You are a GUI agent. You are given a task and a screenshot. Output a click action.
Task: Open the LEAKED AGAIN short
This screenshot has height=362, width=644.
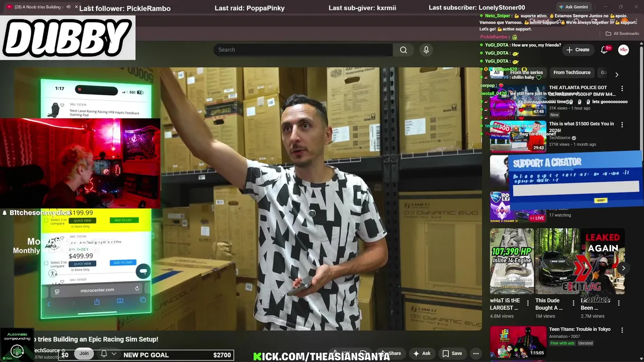coord(603,261)
